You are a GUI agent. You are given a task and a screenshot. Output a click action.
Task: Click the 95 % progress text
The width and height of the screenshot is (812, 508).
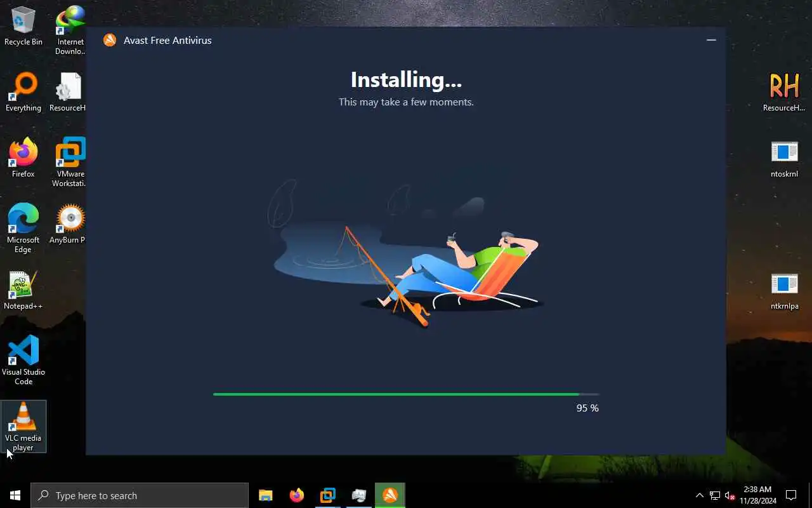pyautogui.click(x=587, y=408)
